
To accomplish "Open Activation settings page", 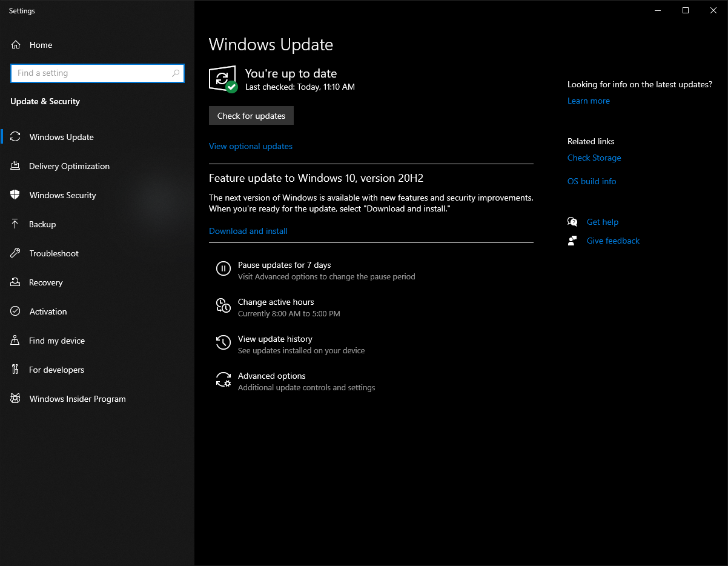I will (97, 311).
